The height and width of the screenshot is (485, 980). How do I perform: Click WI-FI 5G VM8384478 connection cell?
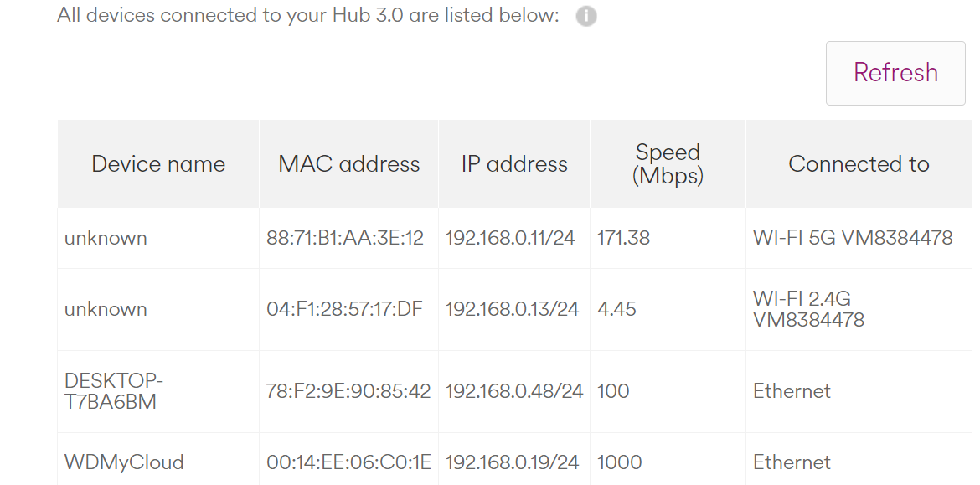tap(853, 238)
